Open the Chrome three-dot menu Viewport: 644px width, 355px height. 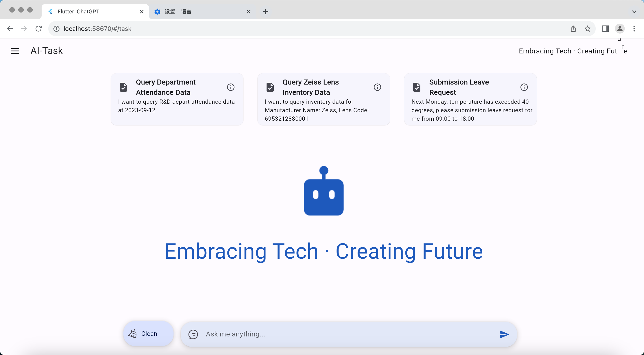(634, 29)
